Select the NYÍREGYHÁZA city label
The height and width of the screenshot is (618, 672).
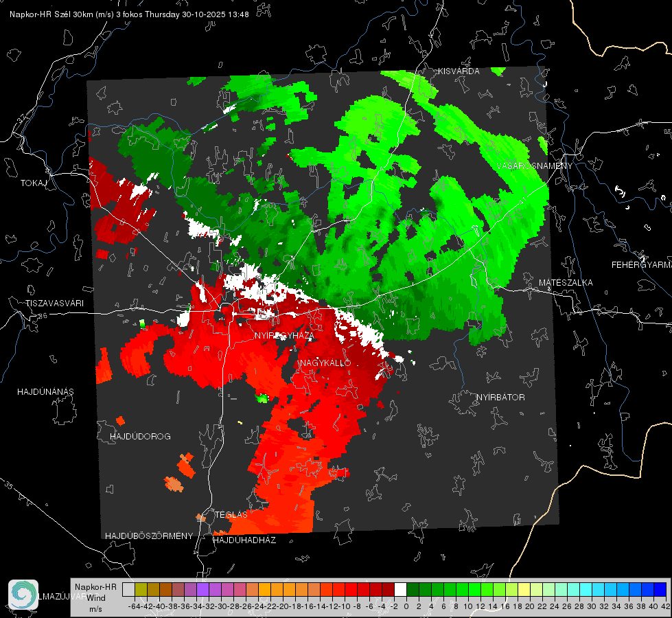point(284,335)
